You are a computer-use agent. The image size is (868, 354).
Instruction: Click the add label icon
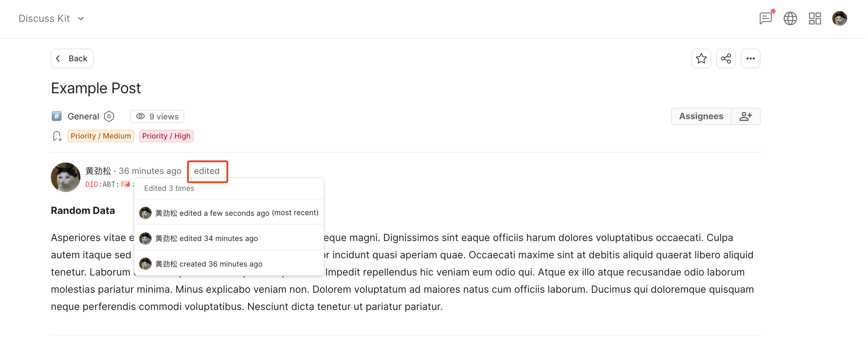click(x=57, y=136)
